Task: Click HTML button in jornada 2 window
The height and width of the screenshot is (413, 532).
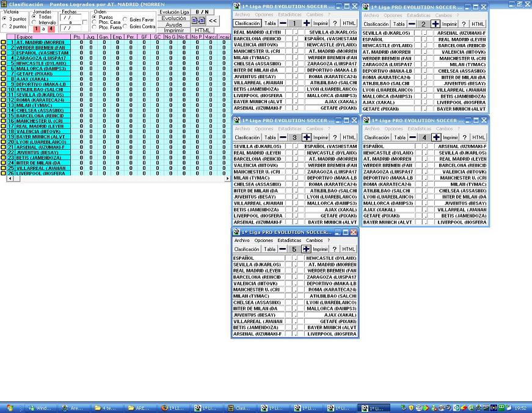Action: (478, 24)
